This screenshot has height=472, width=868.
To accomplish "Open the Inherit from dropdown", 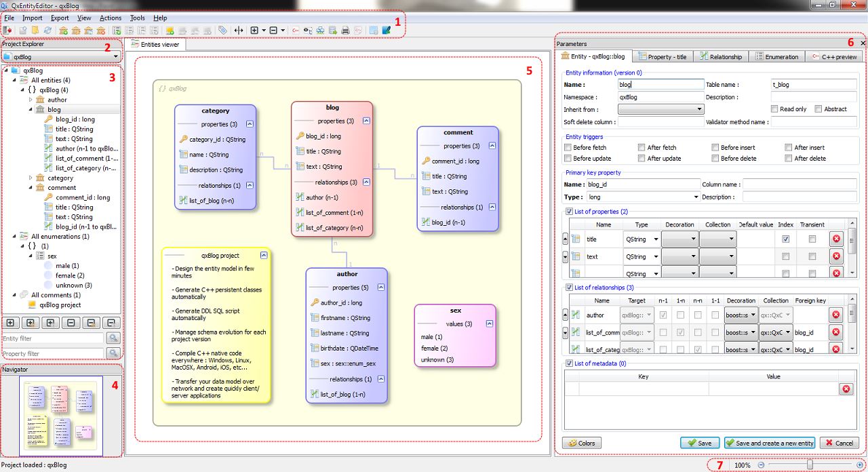I will coord(661,109).
